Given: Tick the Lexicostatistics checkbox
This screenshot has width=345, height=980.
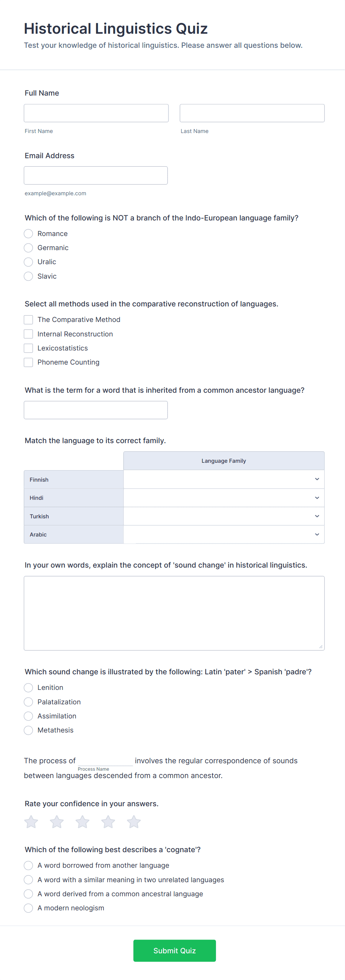Looking at the screenshot, I should click(28, 348).
